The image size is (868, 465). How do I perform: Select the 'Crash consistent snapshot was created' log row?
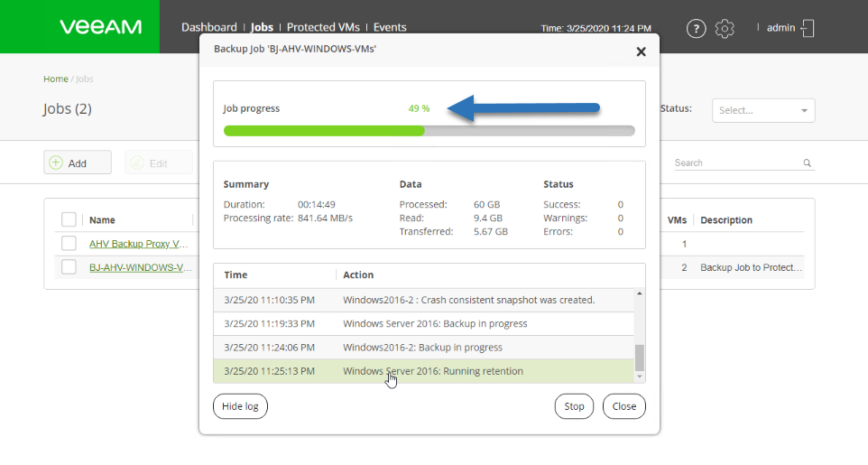[x=424, y=300]
